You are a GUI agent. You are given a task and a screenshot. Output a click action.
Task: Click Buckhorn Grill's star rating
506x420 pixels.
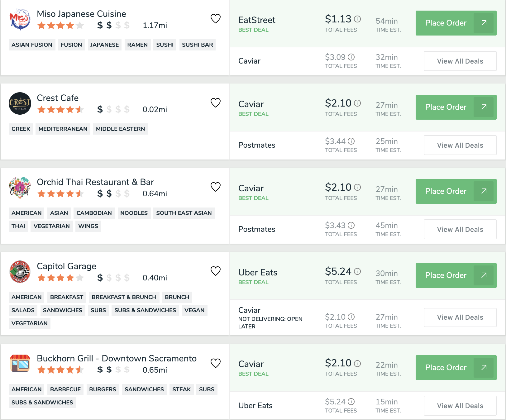click(x=60, y=370)
